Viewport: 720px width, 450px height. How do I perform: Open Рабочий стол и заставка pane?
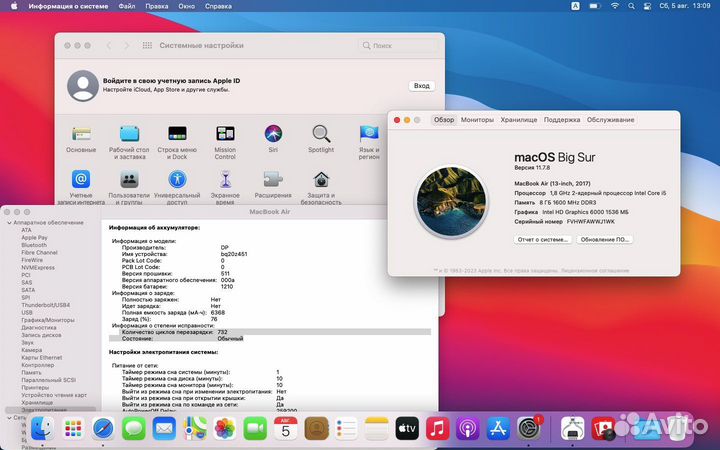(129, 143)
